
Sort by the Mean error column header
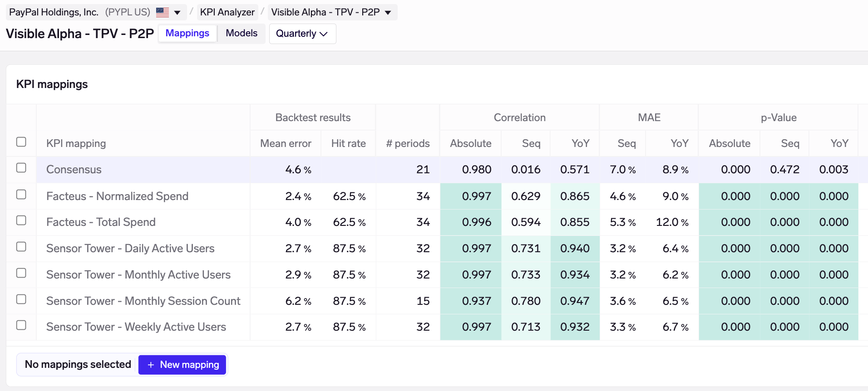pos(286,143)
